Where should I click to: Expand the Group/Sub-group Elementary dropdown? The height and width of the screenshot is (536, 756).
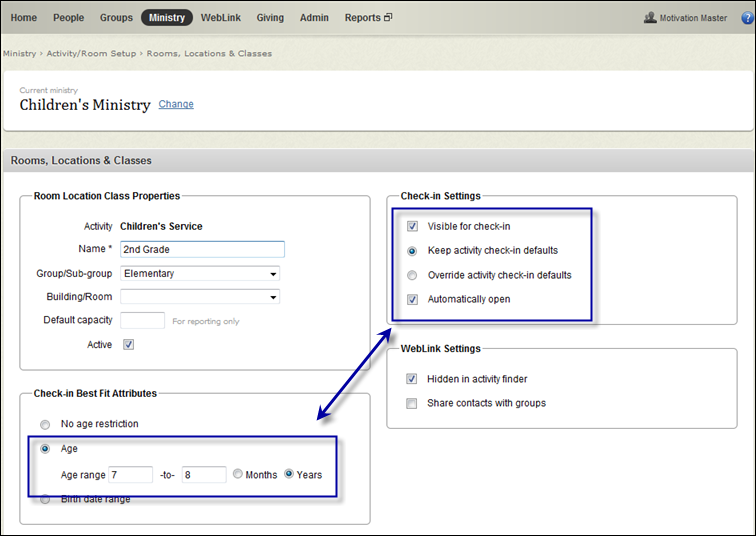200,273
